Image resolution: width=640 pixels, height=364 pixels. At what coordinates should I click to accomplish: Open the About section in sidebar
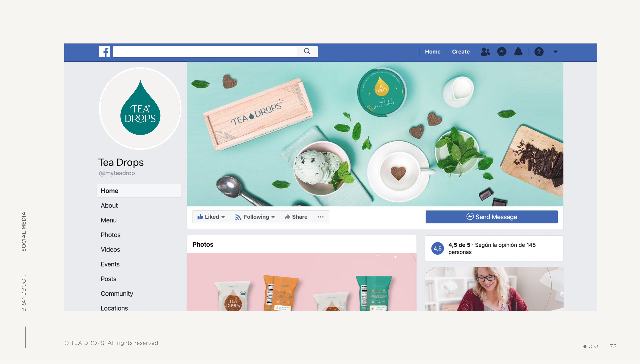[x=109, y=205]
